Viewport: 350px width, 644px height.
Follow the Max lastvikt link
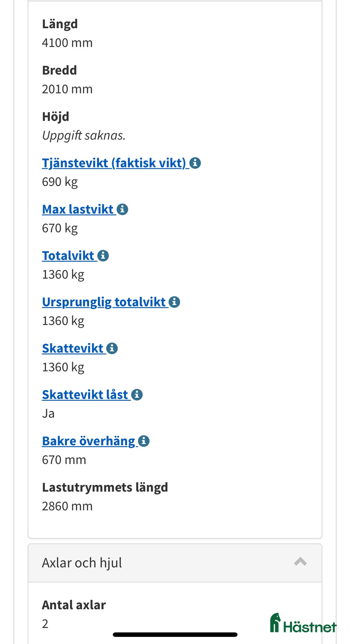[x=78, y=209]
